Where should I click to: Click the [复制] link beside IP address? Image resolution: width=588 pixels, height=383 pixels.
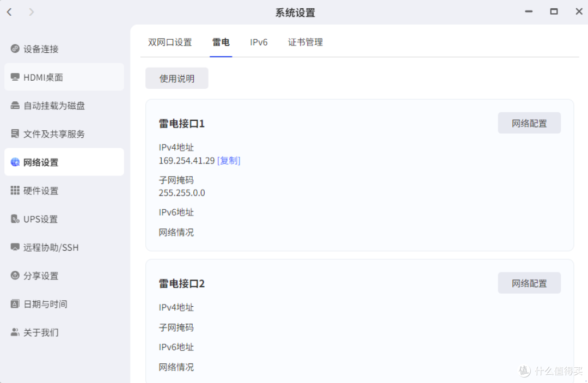point(229,161)
